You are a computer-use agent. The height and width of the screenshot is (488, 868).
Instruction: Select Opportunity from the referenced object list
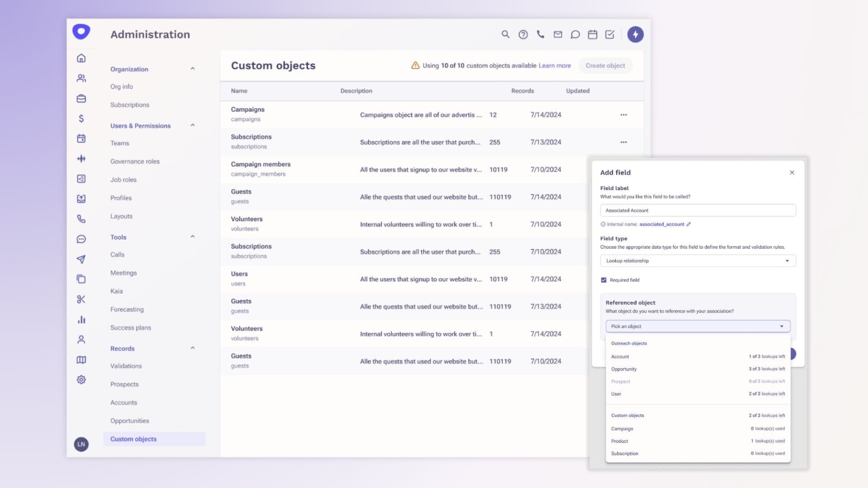(x=624, y=369)
